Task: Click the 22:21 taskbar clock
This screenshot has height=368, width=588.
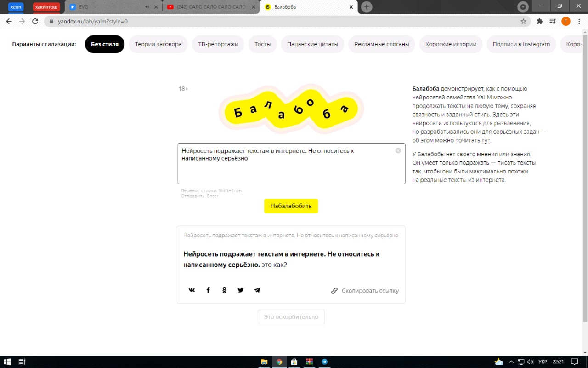Action: (558, 362)
